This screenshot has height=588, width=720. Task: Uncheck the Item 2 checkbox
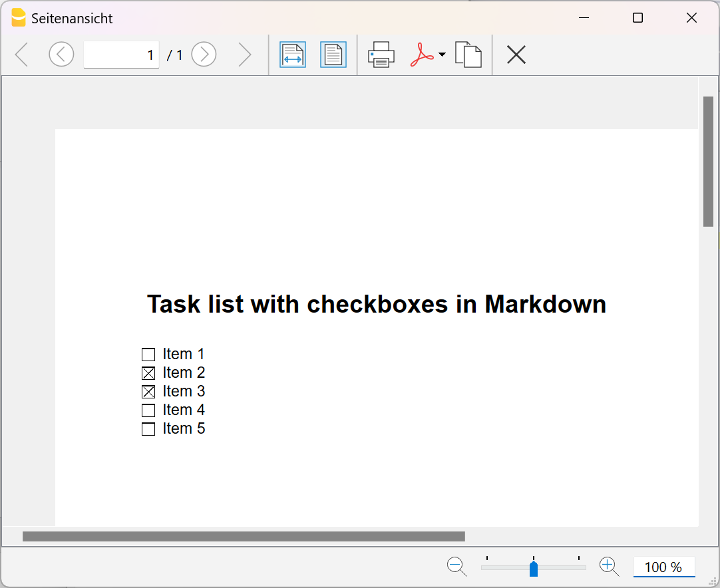pos(148,372)
